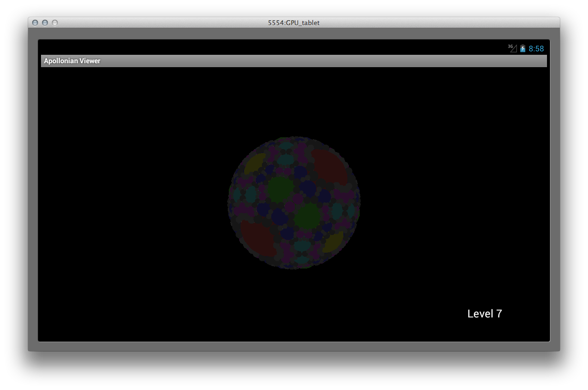Image resolution: width=588 pixels, height=390 pixels.
Task: Tap the large red circle at sphere's upper right
Action: [x=330, y=167]
